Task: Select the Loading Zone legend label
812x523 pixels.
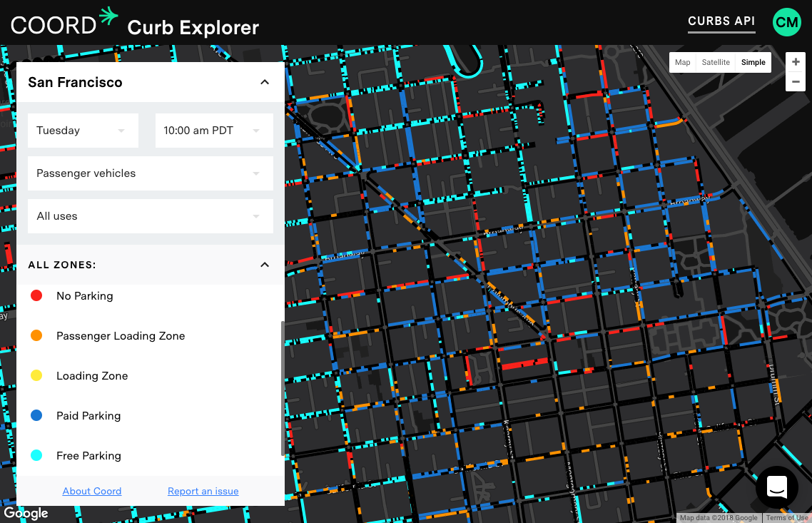Action: (92, 376)
